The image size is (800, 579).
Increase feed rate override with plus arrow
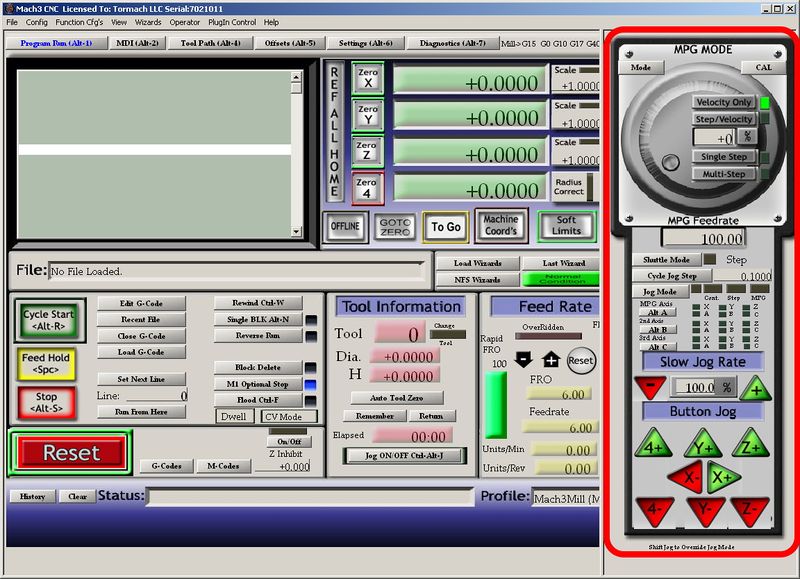point(551,360)
